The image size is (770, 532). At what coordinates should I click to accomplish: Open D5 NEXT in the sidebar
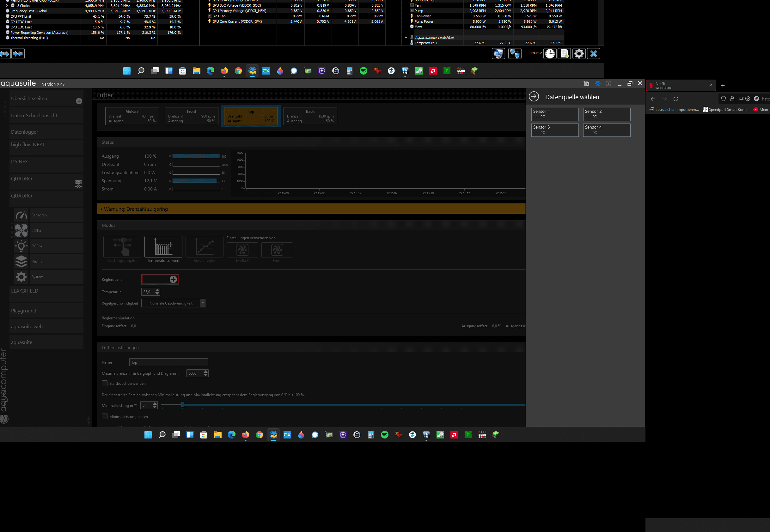click(46, 165)
